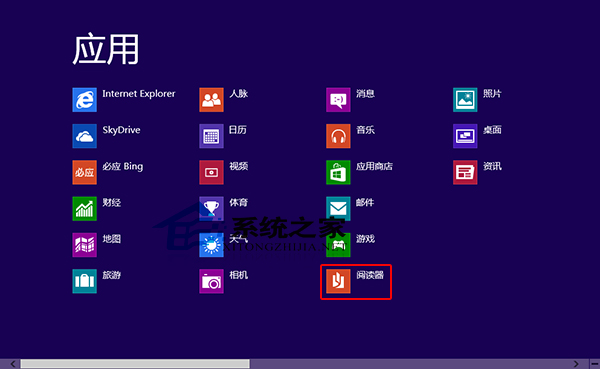The height and width of the screenshot is (369, 600).
Task: Open the 体育 sports trophy icon
Action: pyautogui.click(x=211, y=209)
